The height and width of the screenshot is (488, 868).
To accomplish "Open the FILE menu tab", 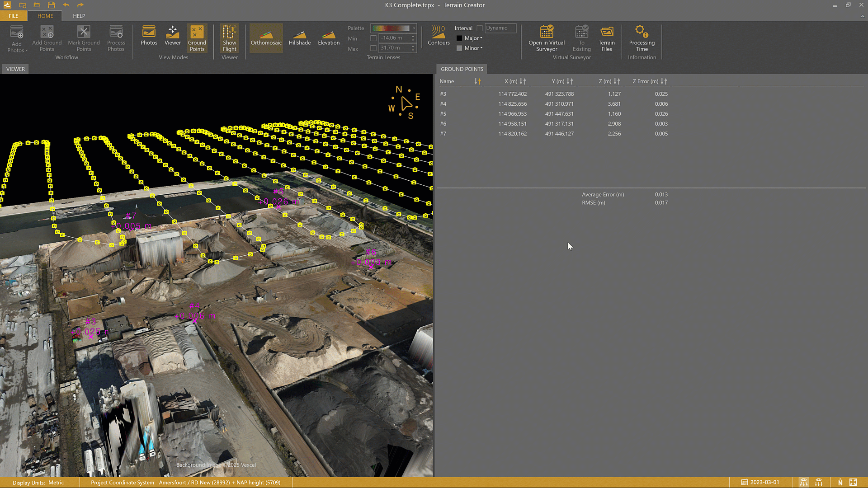I will point(14,16).
